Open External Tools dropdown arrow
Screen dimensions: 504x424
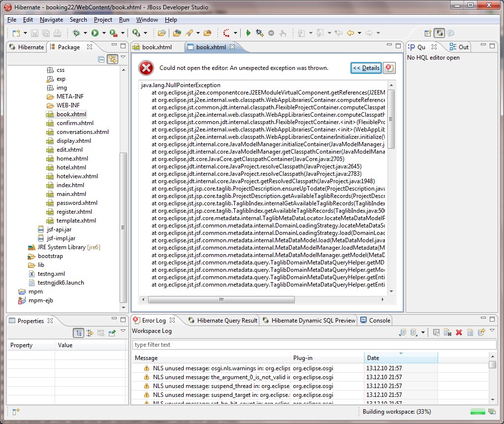[123, 33]
